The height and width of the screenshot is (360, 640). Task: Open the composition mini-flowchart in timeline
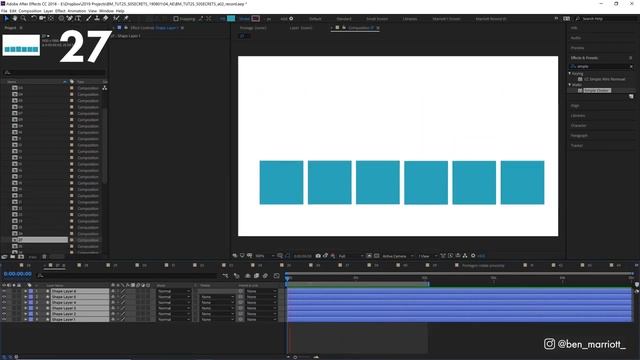pyautogui.click(x=225, y=276)
